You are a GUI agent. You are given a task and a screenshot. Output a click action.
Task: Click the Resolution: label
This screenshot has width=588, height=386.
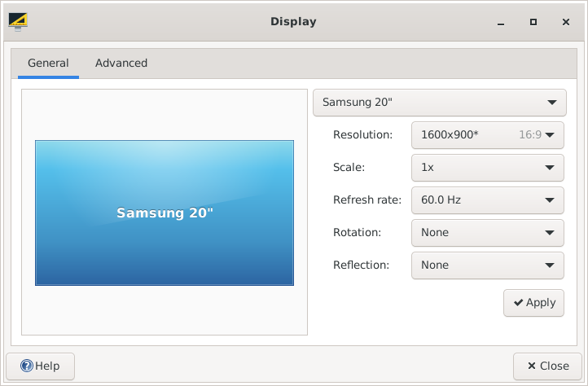tap(362, 134)
